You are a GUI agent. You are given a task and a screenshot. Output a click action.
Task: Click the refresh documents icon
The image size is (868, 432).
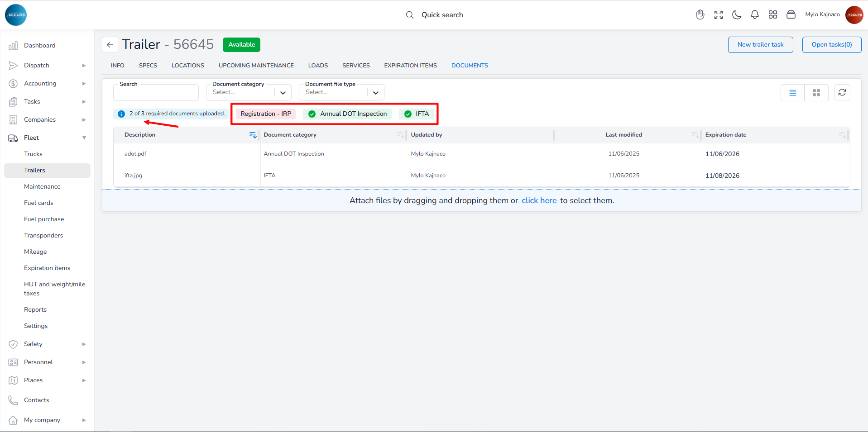pyautogui.click(x=842, y=93)
